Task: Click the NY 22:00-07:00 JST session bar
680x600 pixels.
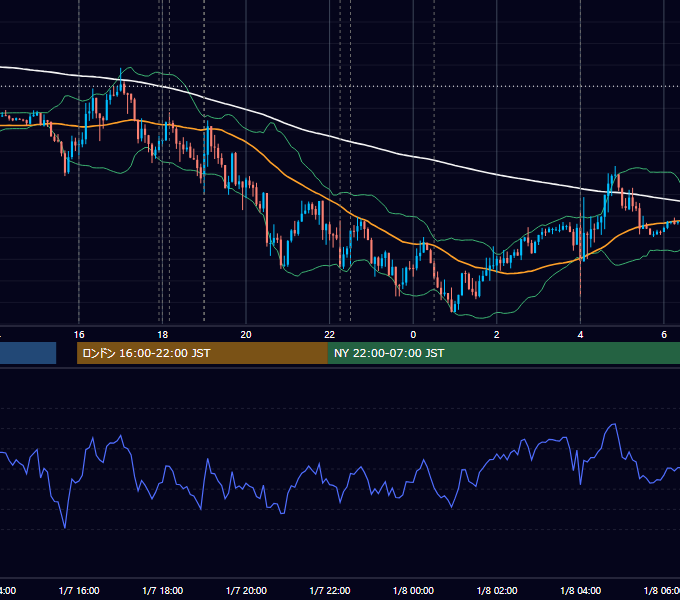Action: 503,353
